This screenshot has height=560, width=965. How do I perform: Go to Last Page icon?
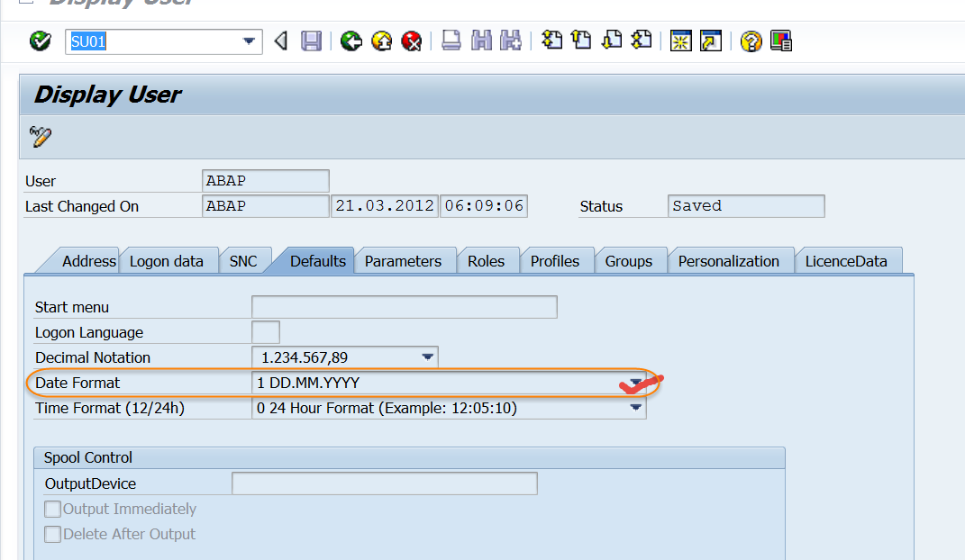[x=642, y=41]
